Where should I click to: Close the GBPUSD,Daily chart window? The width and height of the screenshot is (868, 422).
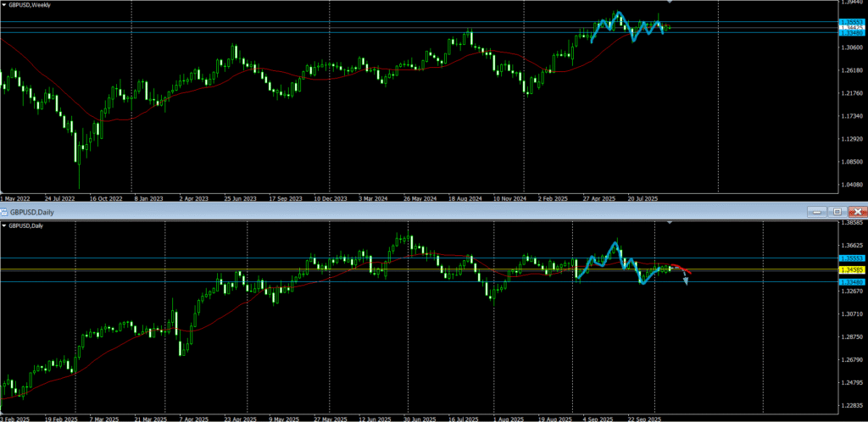pos(858,211)
